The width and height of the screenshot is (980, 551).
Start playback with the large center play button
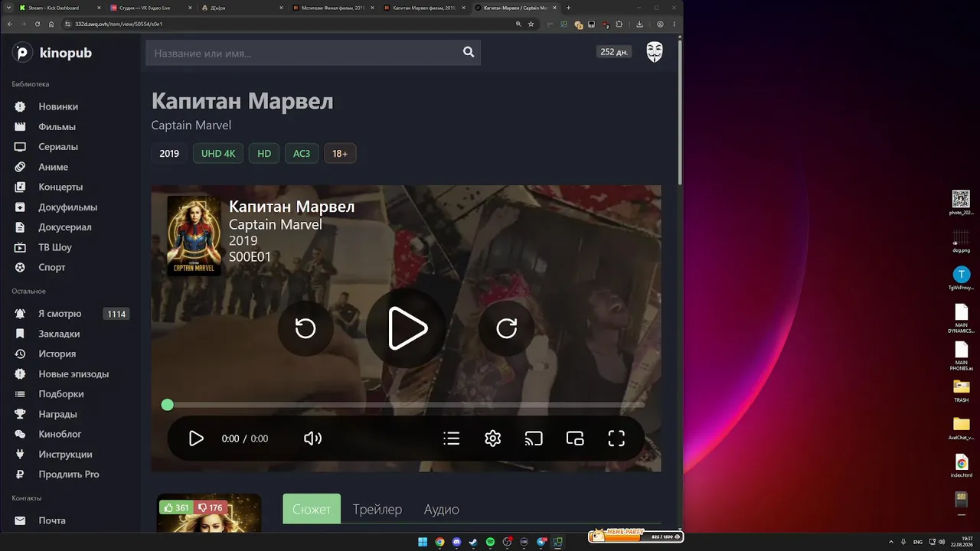(x=407, y=328)
